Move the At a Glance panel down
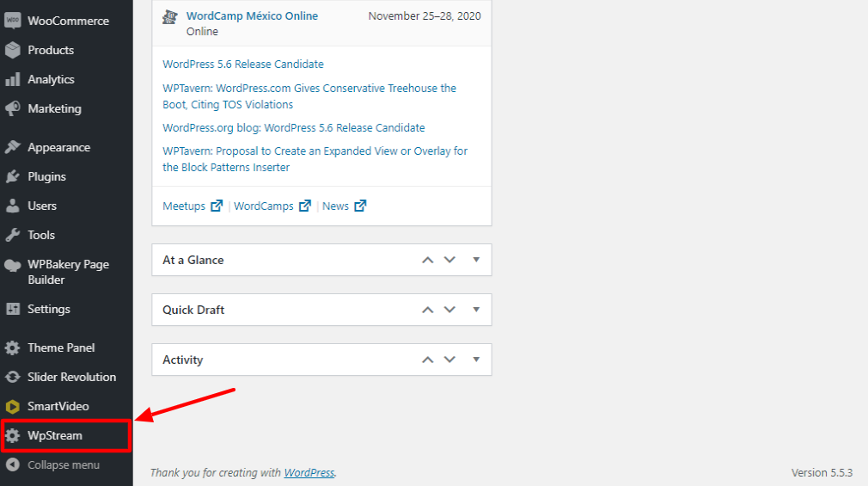This screenshot has width=868, height=486. 449,260
